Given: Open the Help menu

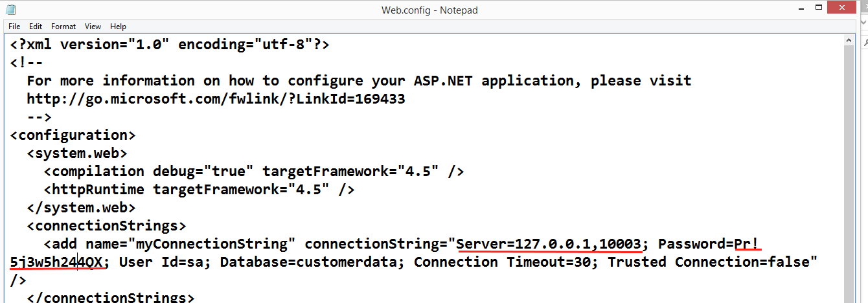Looking at the screenshot, I should pyautogui.click(x=118, y=27).
